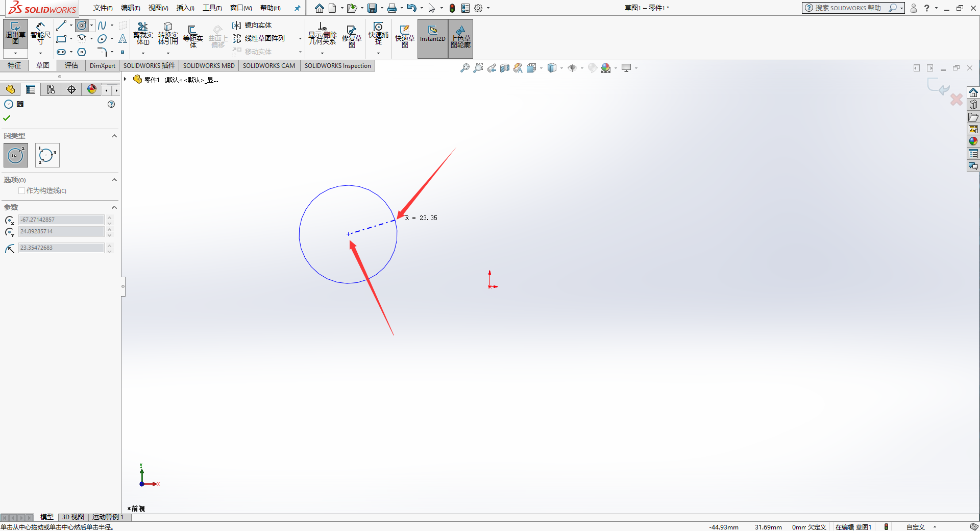Switch to Evaluate (评估) ribbon tab
The image size is (980, 531).
71,65
